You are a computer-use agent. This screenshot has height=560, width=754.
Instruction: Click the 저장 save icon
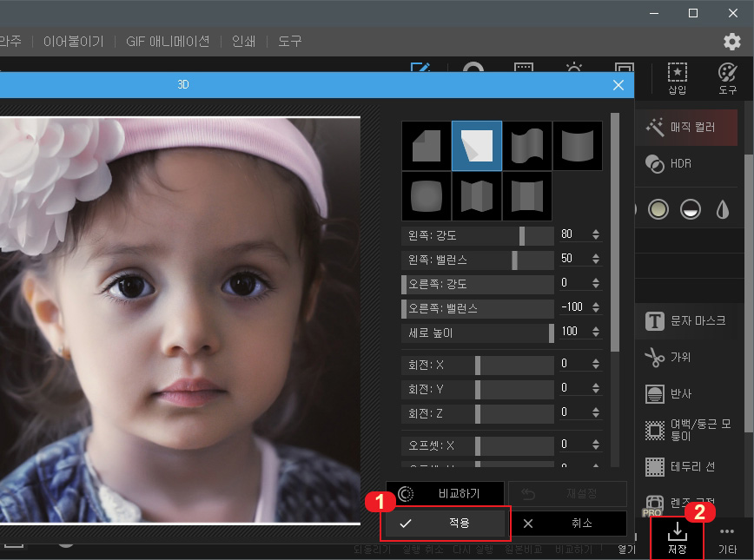point(677,538)
